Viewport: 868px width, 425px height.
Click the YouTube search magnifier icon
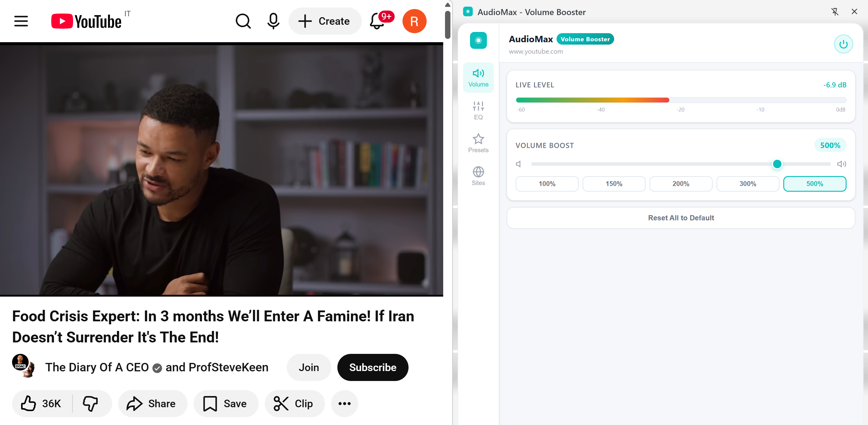pos(243,21)
